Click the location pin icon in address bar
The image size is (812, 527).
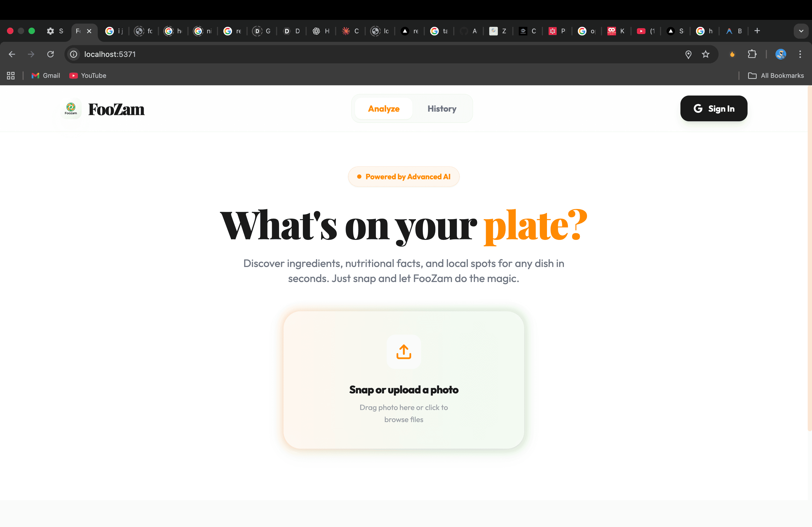[x=688, y=54]
